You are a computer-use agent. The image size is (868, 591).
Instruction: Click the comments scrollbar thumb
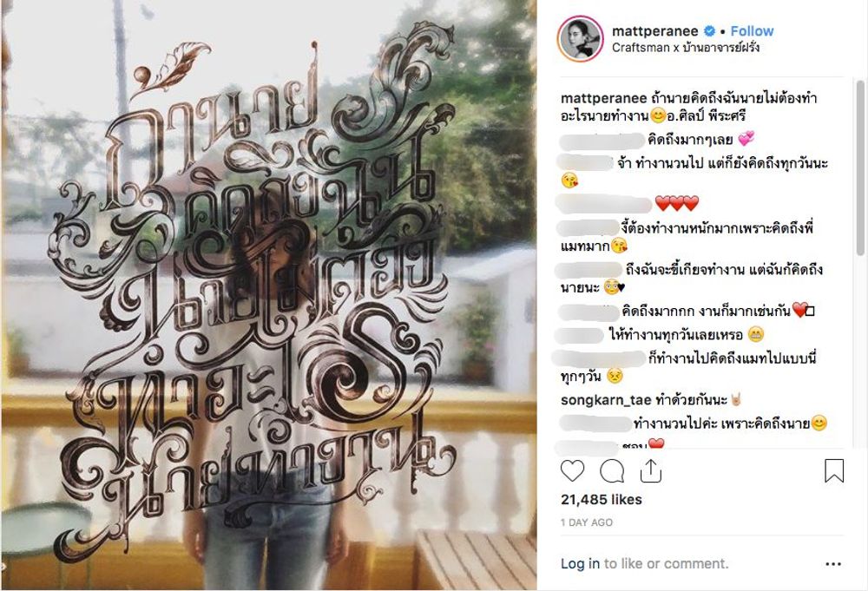[860, 167]
